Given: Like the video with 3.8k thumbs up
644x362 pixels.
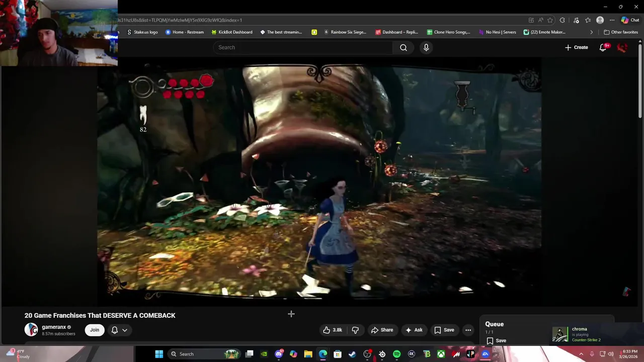Looking at the screenshot, I should [333, 330].
